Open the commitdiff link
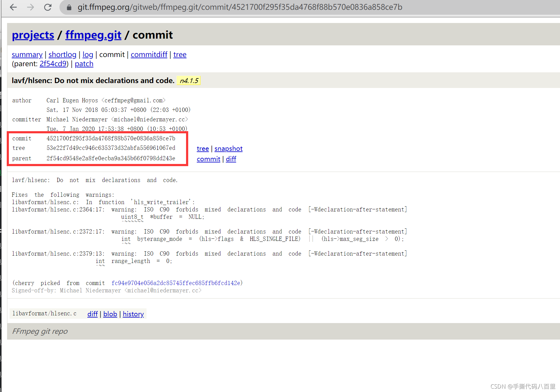This screenshot has height=392, width=560. coord(149,54)
